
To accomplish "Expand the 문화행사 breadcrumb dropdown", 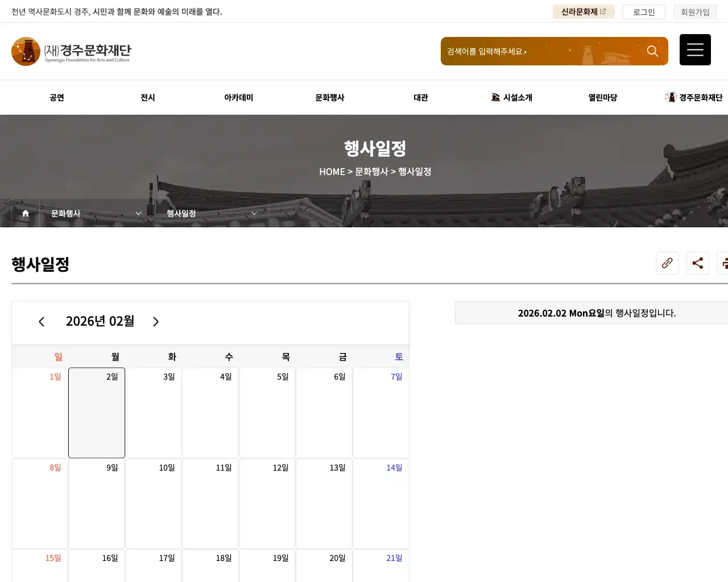I will click(96, 213).
